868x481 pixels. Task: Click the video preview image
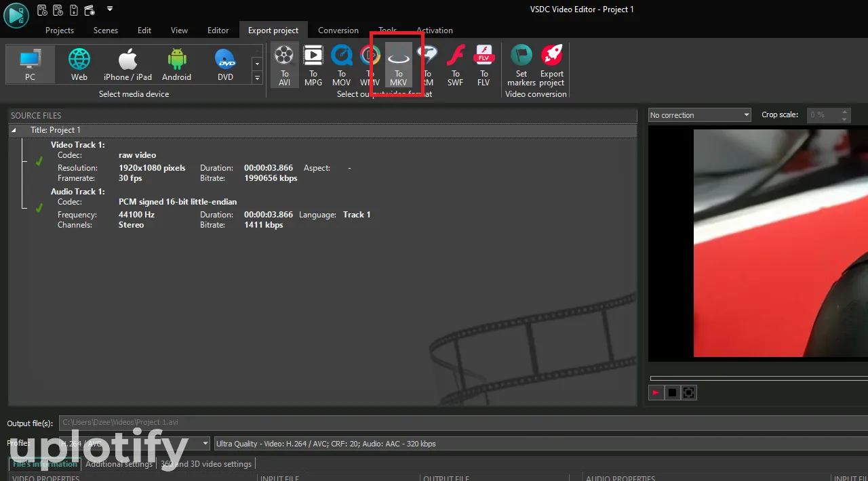click(781, 243)
